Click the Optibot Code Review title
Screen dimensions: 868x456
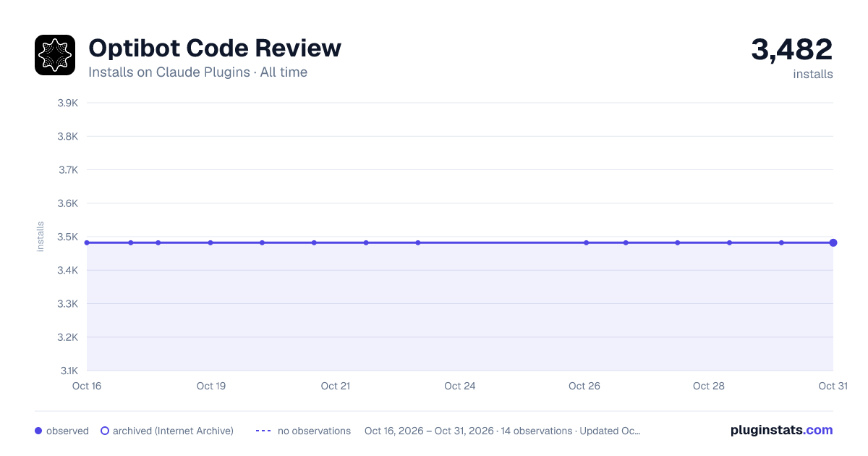click(215, 48)
